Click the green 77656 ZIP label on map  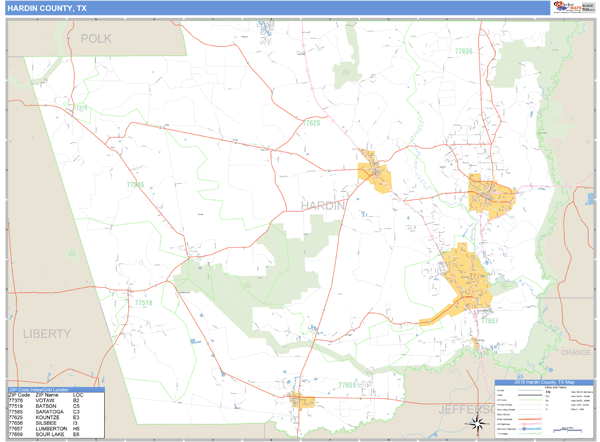tap(463, 51)
